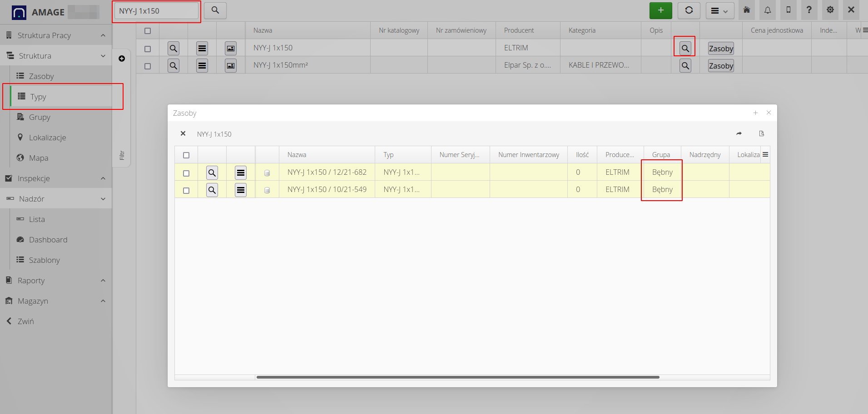Export the Zasoby list via share arrow icon
868x414 pixels.
[x=739, y=133]
